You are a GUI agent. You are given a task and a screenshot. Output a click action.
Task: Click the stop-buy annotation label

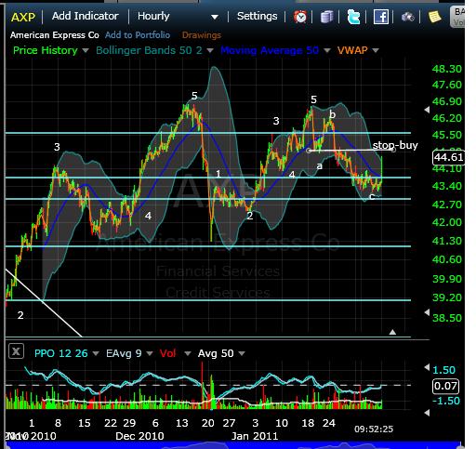(x=395, y=145)
